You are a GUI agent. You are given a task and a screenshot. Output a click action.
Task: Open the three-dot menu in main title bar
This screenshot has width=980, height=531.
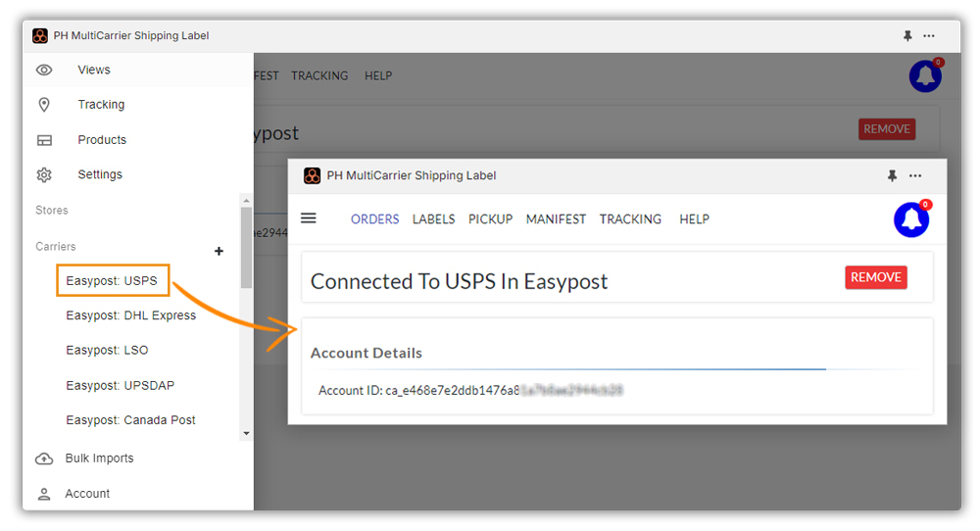tap(929, 35)
